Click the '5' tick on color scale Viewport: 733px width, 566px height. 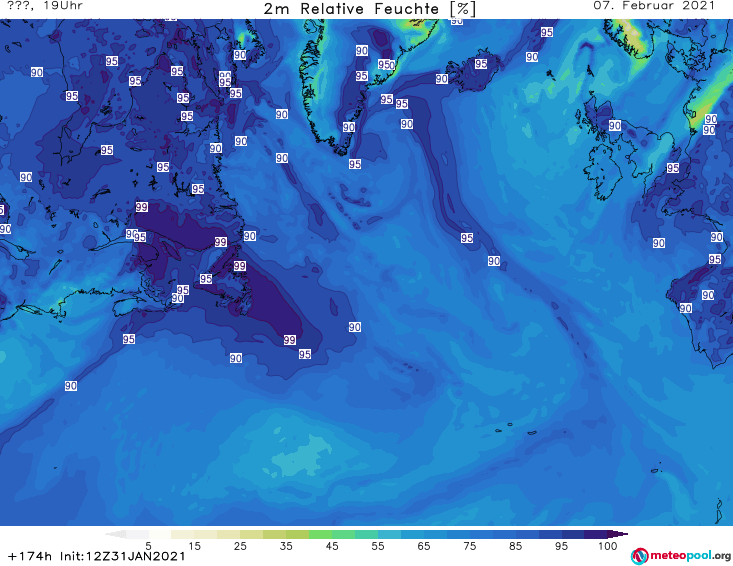coord(148,545)
